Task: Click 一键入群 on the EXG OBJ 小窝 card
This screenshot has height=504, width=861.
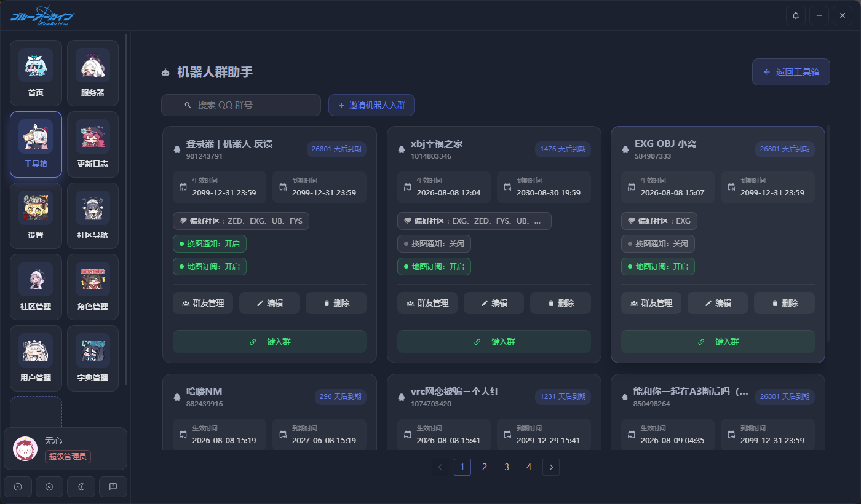Action: click(x=718, y=342)
